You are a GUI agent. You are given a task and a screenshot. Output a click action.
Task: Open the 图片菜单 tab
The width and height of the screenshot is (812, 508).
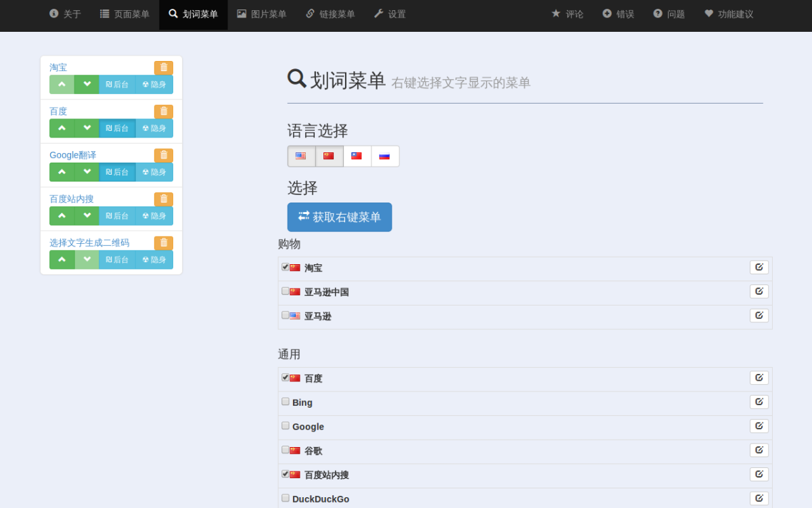pyautogui.click(x=261, y=14)
